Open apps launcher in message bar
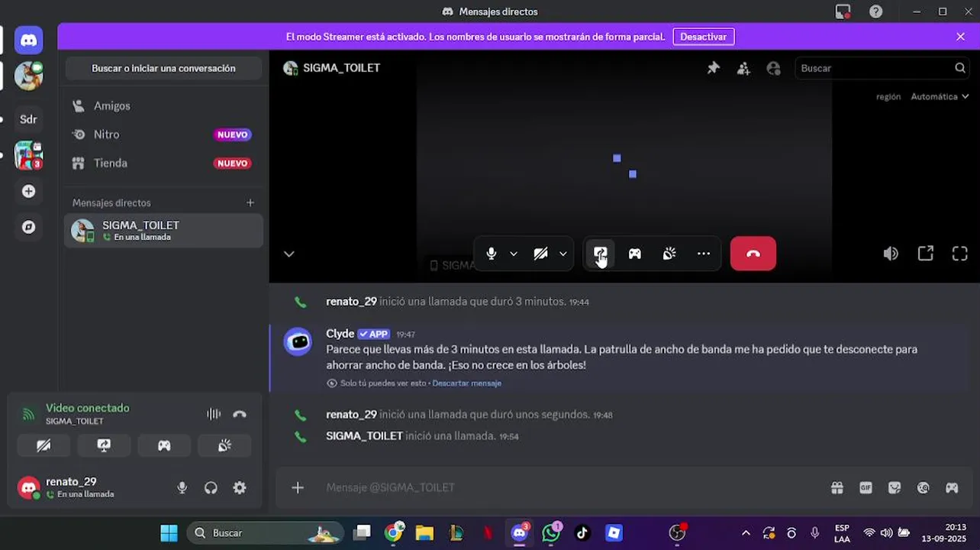 pyautogui.click(x=952, y=487)
